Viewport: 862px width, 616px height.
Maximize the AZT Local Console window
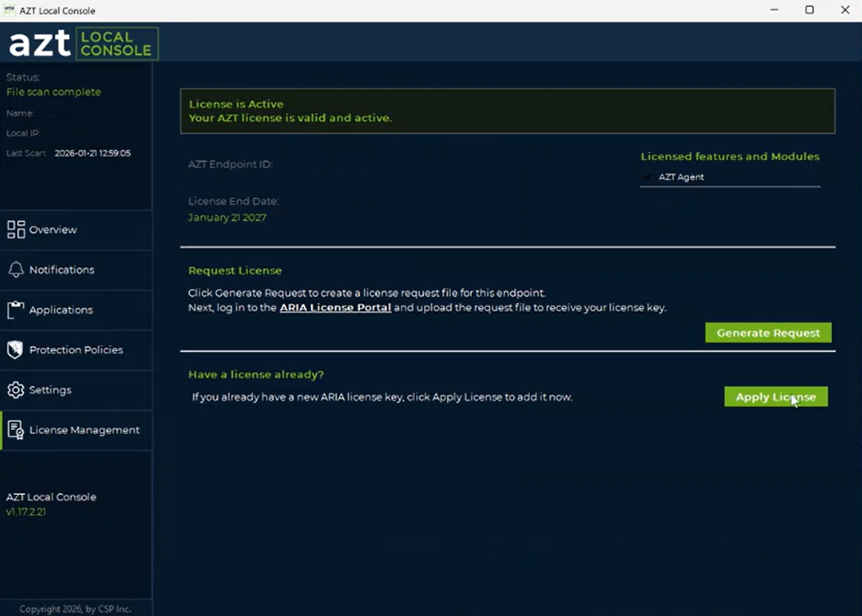point(809,10)
